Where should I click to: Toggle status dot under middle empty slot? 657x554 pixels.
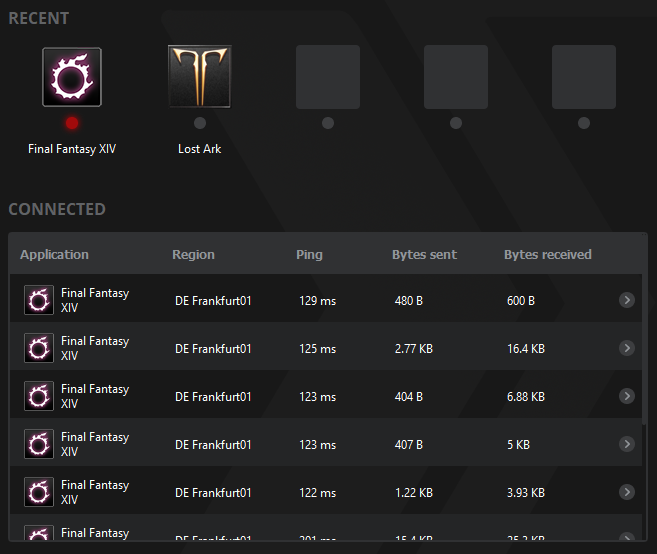click(x=455, y=123)
